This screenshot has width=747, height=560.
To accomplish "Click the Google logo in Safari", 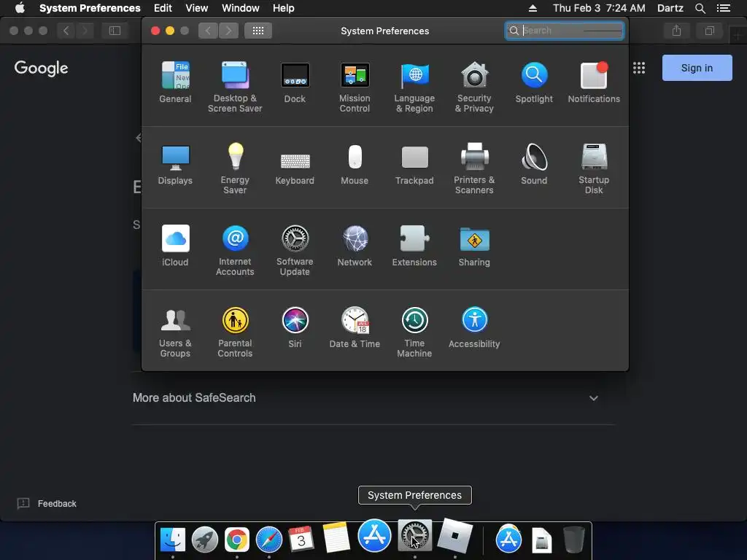I will coord(41,68).
